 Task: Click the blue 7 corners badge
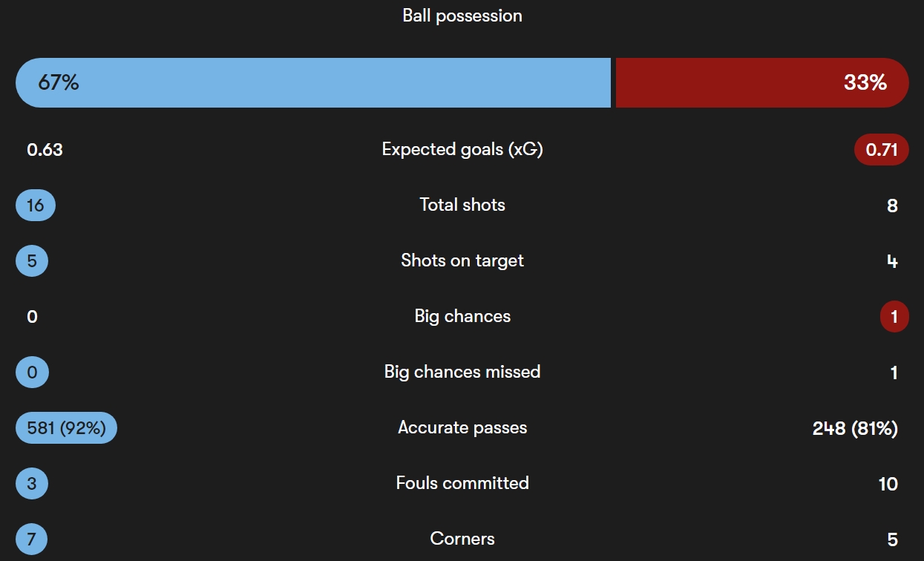tap(32, 539)
